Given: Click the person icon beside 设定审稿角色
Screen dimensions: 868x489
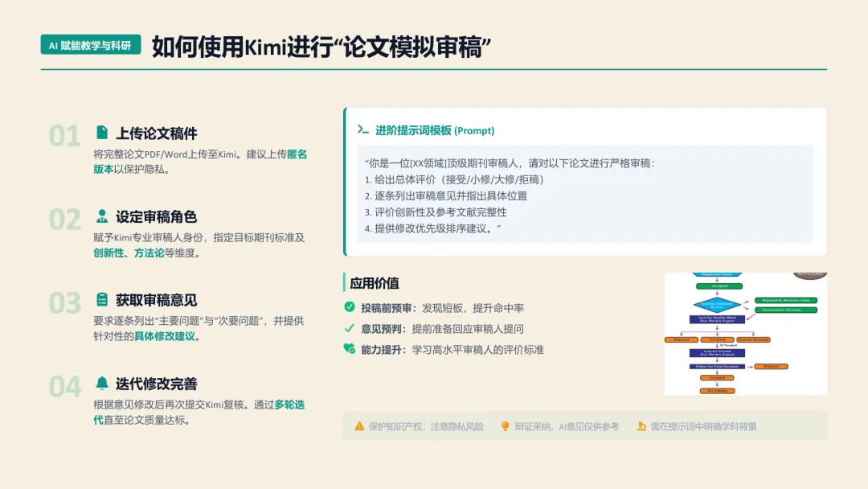Looking at the screenshot, I should pos(102,216).
